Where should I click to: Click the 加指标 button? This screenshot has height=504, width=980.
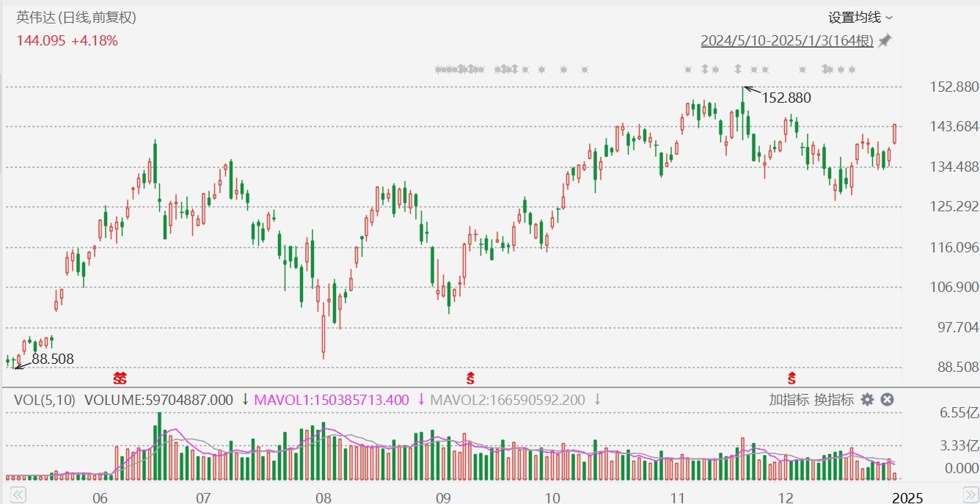789,400
